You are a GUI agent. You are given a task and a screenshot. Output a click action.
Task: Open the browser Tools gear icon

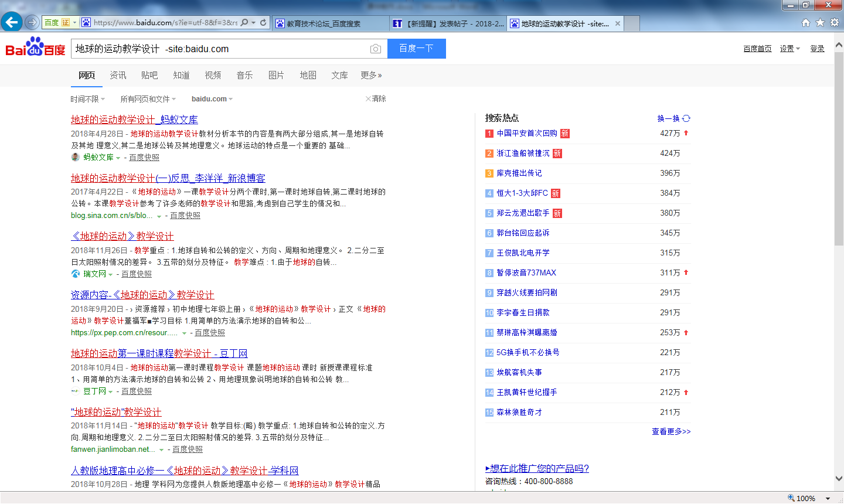pos(835,22)
